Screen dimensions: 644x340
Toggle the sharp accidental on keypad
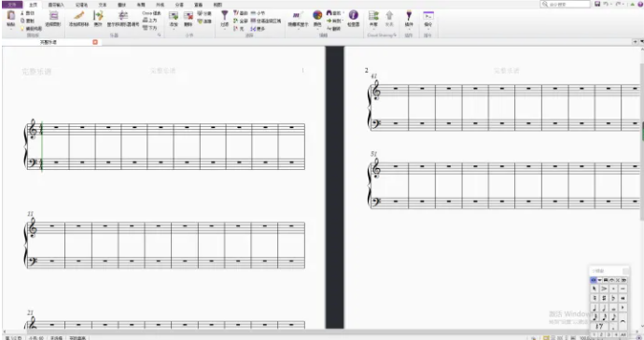point(604,298)
